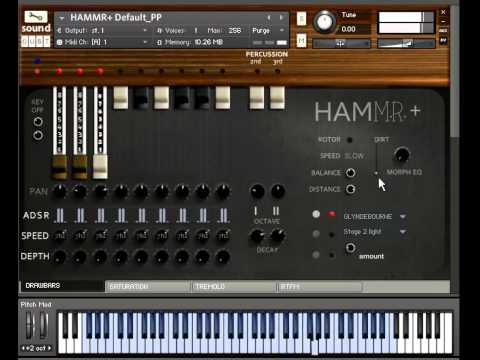This screenshot has width=480, height=360.
Task: Click the third PAN knob
Action: [100, 191]
